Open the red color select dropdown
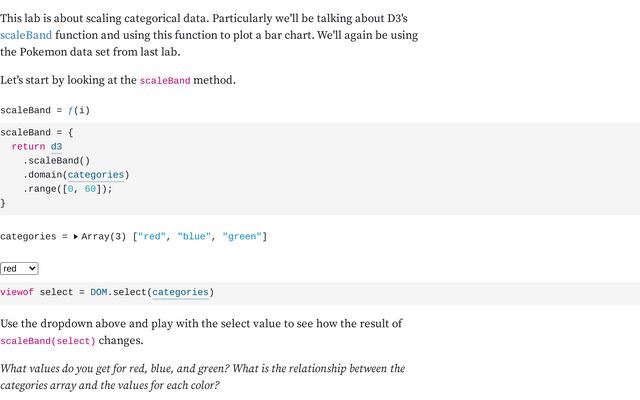Screen dimensions: 640x400 [19, 269]
